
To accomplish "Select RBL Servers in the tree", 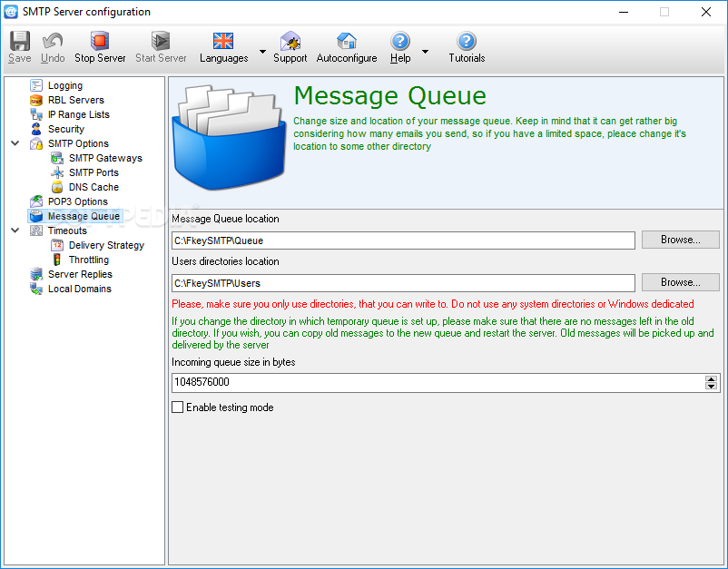I will click(x=76, y=100).
